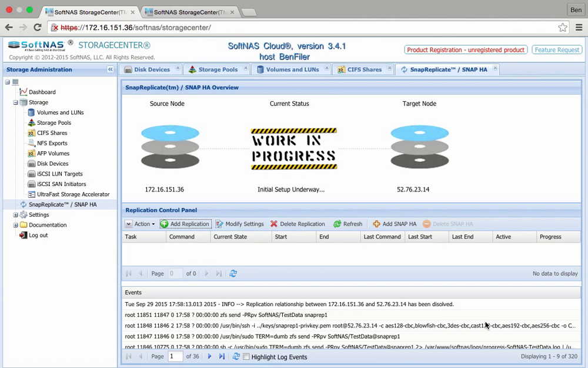Click the Ben profile button
The image size is (588, 368).
tap(576, 10)
